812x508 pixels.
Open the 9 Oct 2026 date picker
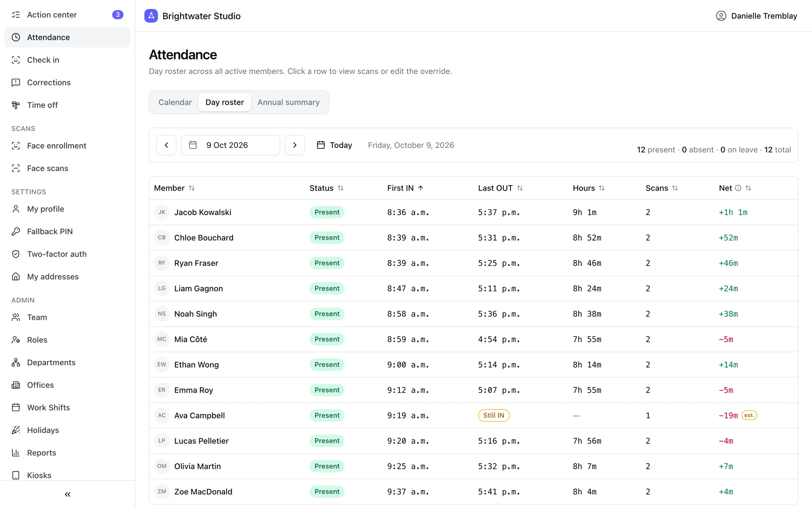[x=230, y=145]
